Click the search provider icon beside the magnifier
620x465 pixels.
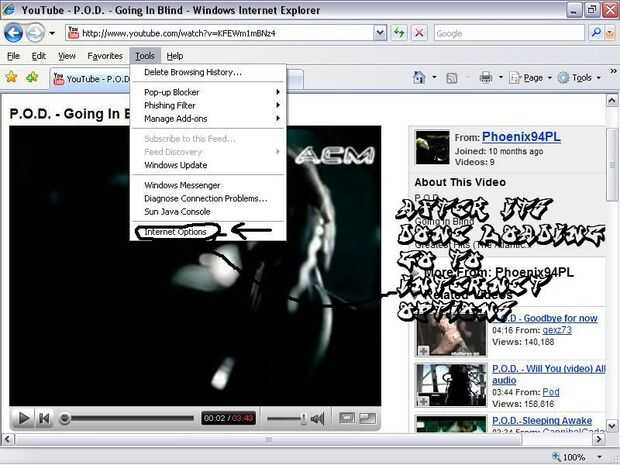[610, 33]
